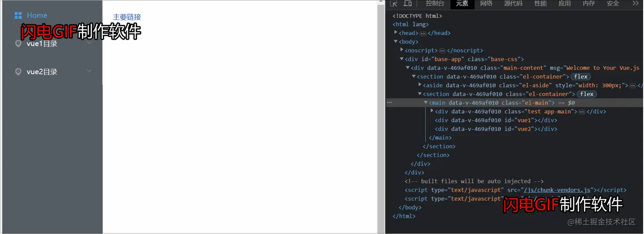Expand the vue2目录 submenu chevron

tap(89, 71)
